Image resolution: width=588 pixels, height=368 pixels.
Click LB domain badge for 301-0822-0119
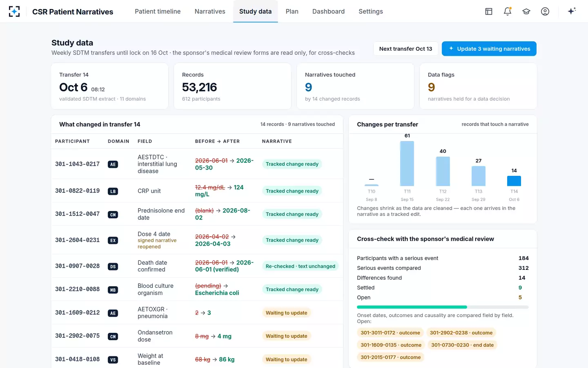113,191
